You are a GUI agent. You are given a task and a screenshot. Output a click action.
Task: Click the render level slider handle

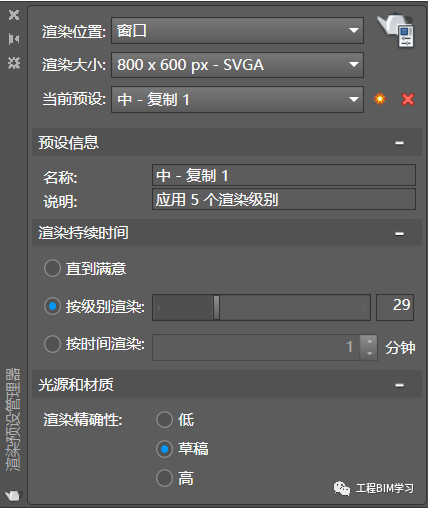click(x=216, y=307)
